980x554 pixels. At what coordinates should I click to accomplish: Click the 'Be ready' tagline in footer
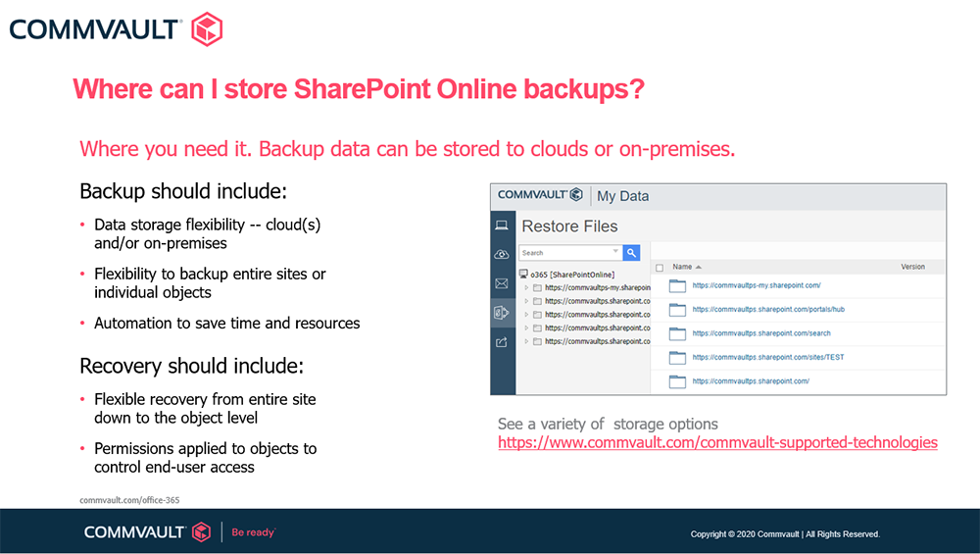point(253,532)
